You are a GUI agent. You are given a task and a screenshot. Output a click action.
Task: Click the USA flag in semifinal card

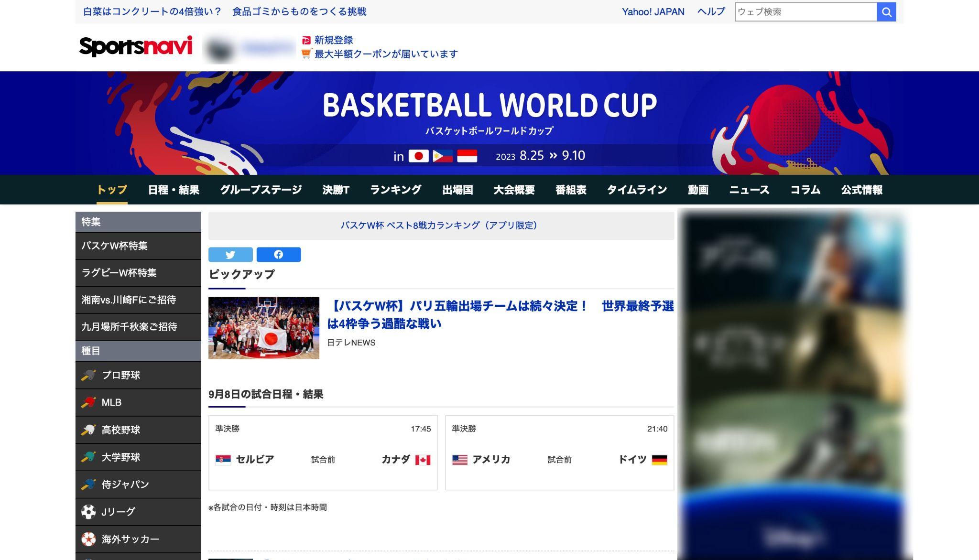(x=460, y=460)
